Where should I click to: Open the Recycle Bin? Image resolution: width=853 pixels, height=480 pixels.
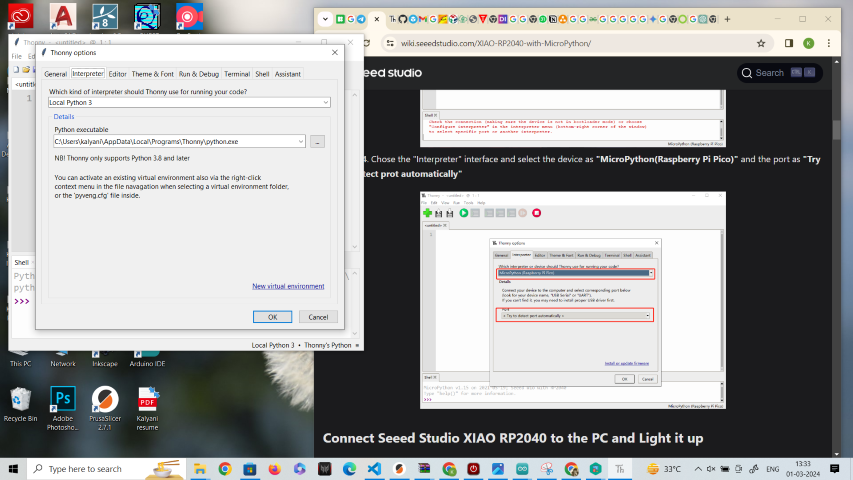[x=20, y=404]
